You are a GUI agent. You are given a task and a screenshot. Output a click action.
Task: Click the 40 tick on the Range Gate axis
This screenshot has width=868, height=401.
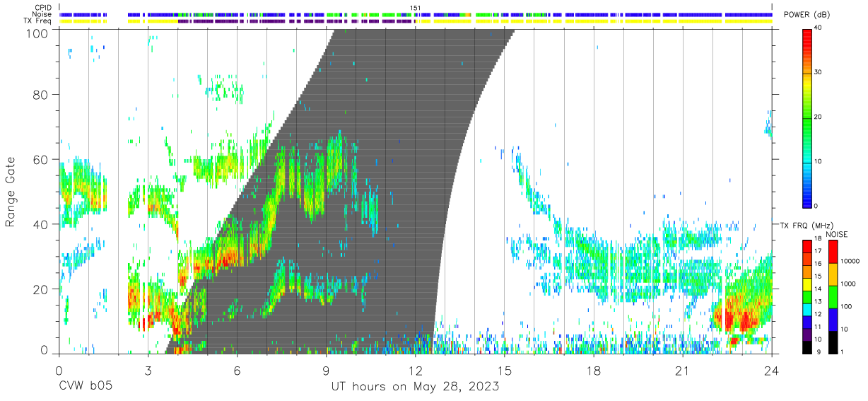40,225
